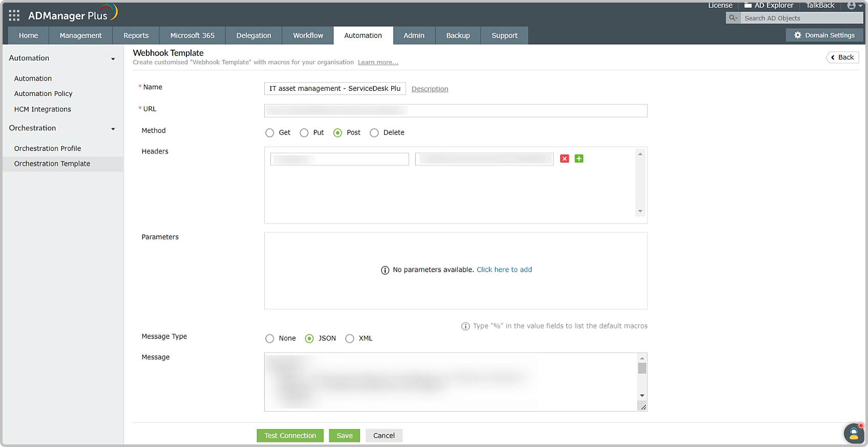This screenshot has height=447, width=868.
Task: Click the Domain Settings gear icon
Action: [797, 35]
